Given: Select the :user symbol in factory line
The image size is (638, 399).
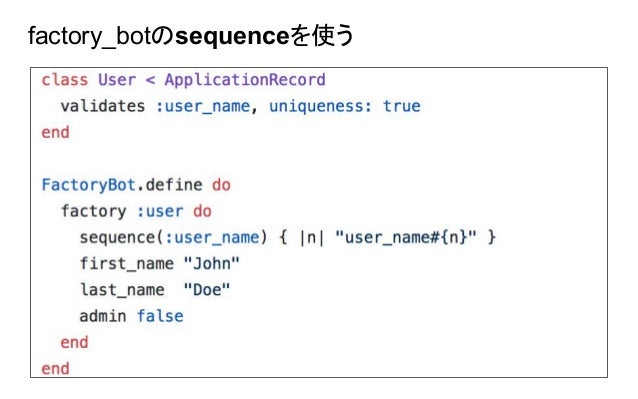Looking at the screenshot, I should click(x=160, y=211).
